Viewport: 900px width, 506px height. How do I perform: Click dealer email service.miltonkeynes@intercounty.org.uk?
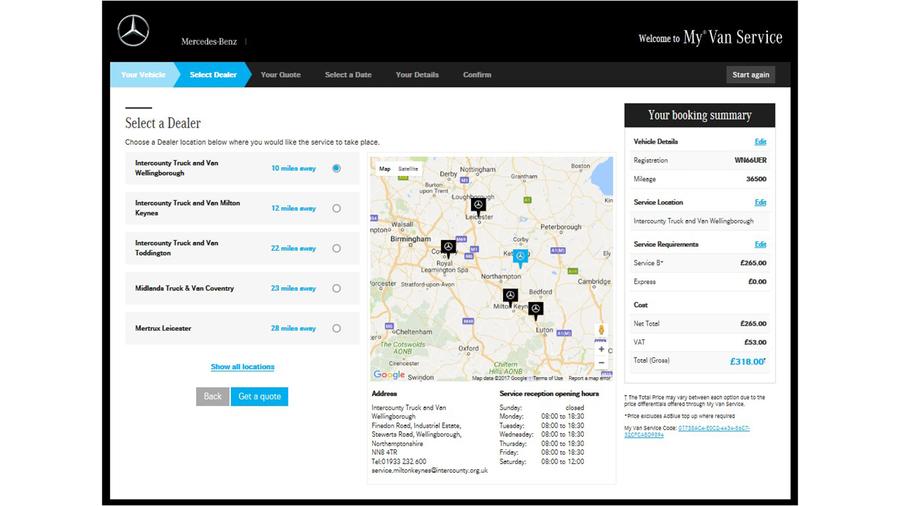point(429,470)
